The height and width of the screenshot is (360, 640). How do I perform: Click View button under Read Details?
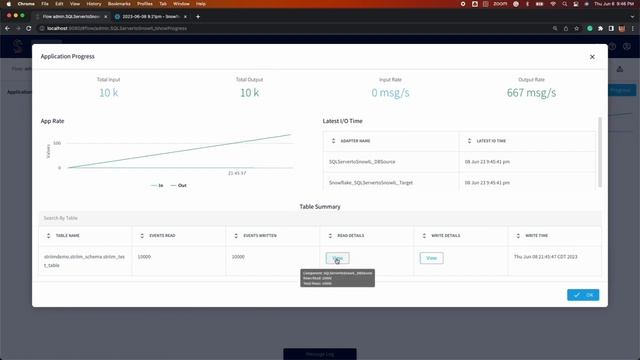click(337, 258)
